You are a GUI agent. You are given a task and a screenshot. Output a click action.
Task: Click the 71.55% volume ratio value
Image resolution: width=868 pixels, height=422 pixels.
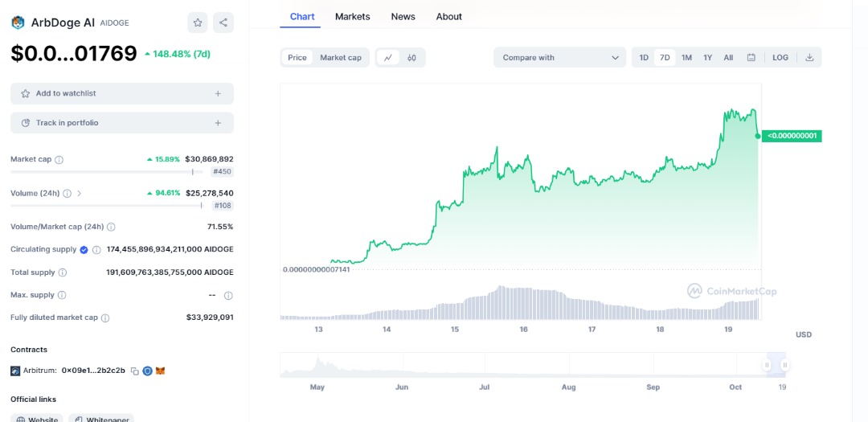(x=219, y=227)
